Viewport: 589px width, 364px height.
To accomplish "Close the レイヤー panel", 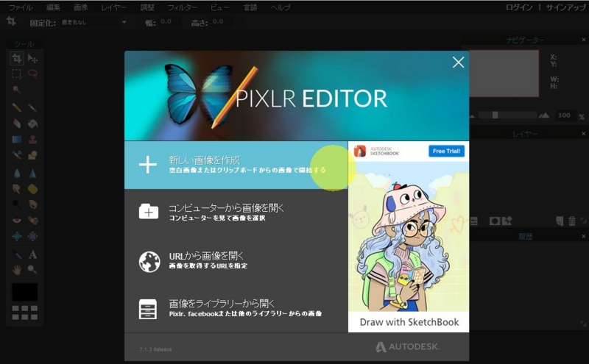I will 583,134.
